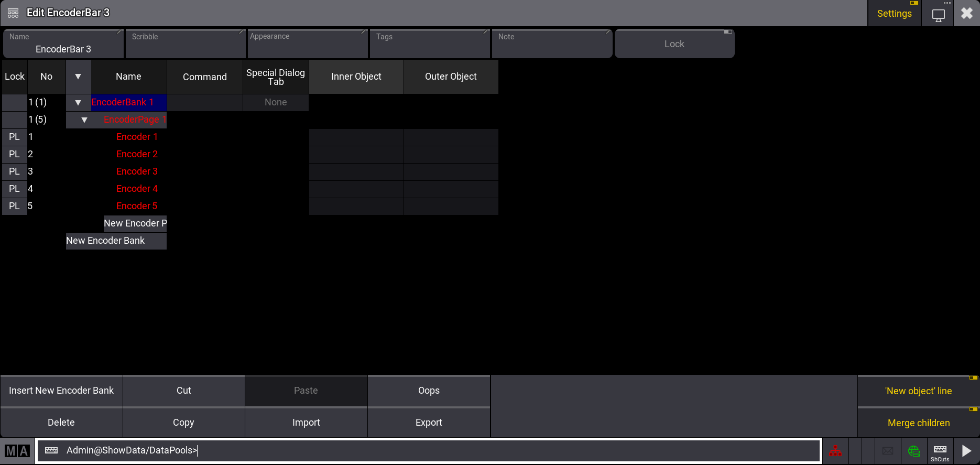Click the MA logo button
The width and height of the screenshot is (980, 465).
click(x=17, y=451)
